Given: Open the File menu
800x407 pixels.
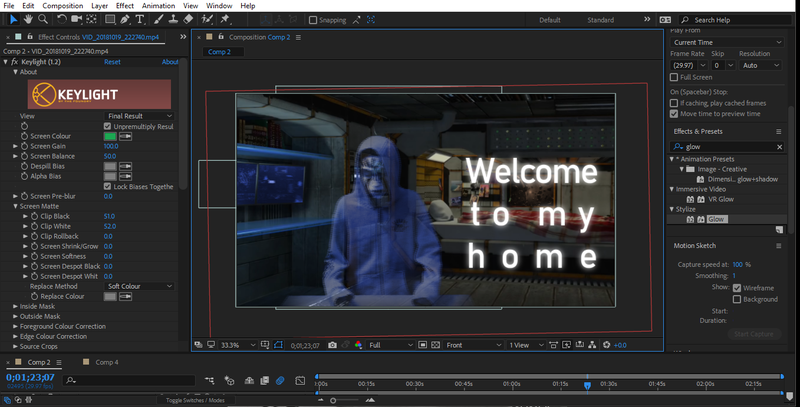Looking at the screenshot, I should point(9,6).
